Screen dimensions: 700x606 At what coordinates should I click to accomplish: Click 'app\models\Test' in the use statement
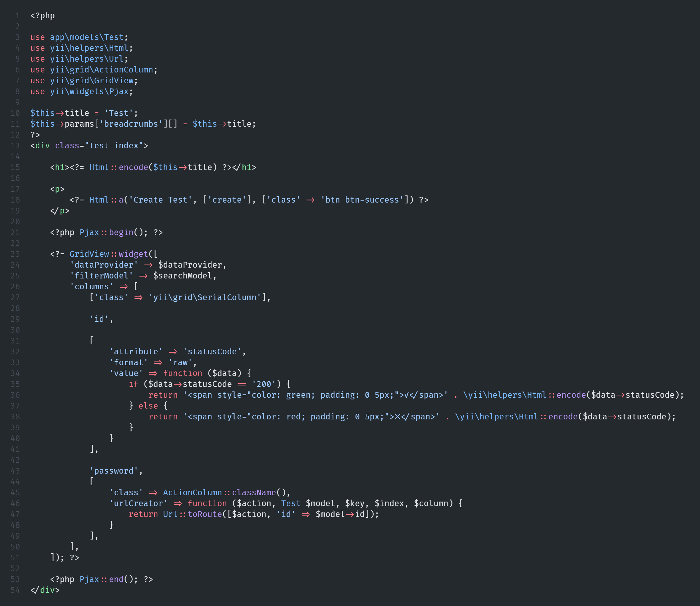pos(87,37)
